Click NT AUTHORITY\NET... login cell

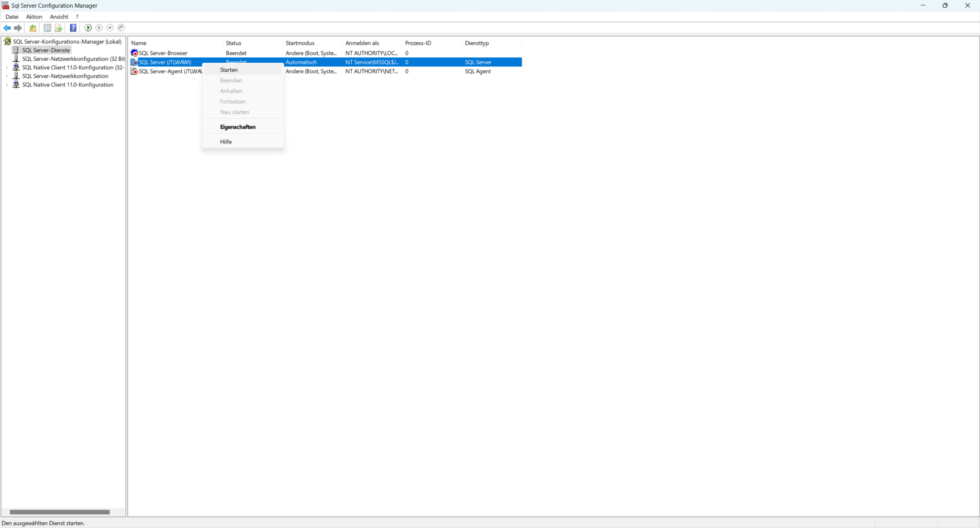pos(371,71)
